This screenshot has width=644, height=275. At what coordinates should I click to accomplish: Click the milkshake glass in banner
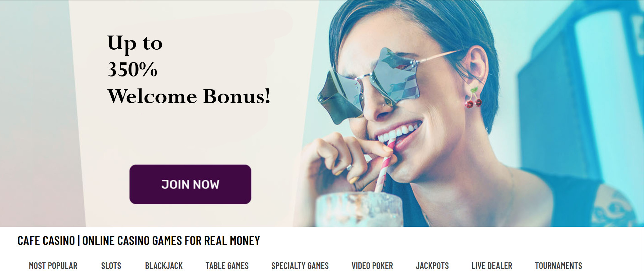point(359,209)
